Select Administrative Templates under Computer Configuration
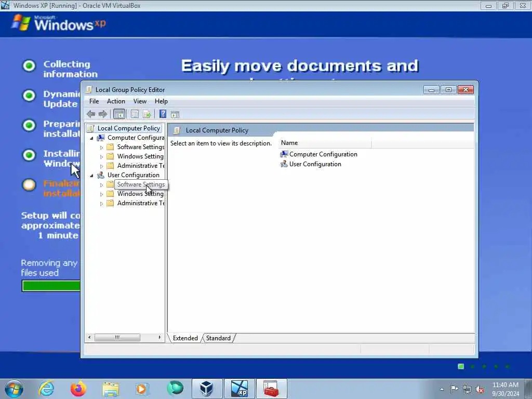Viewport: 532px width, 399px height. click(x=140, y=166)
